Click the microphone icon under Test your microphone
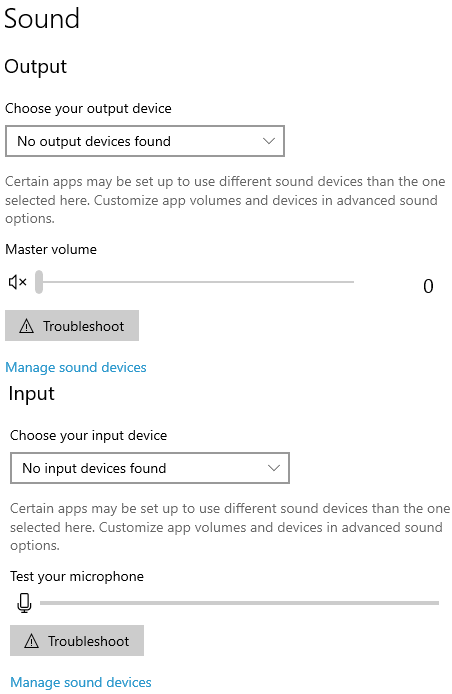Screen dimensions: 452x694 24,603
